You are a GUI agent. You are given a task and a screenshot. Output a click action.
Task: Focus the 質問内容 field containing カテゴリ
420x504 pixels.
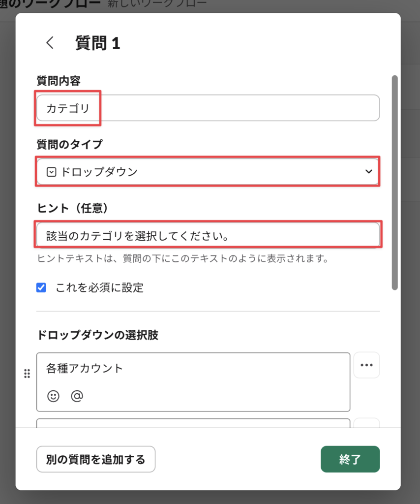[x=208, y=108]
